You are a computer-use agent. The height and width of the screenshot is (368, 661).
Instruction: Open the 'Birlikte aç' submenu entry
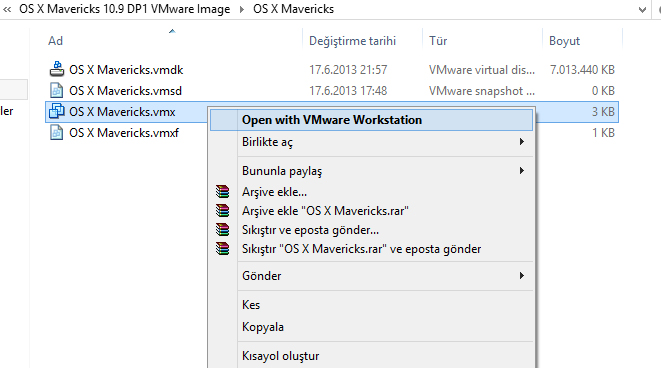click(371, 142)
